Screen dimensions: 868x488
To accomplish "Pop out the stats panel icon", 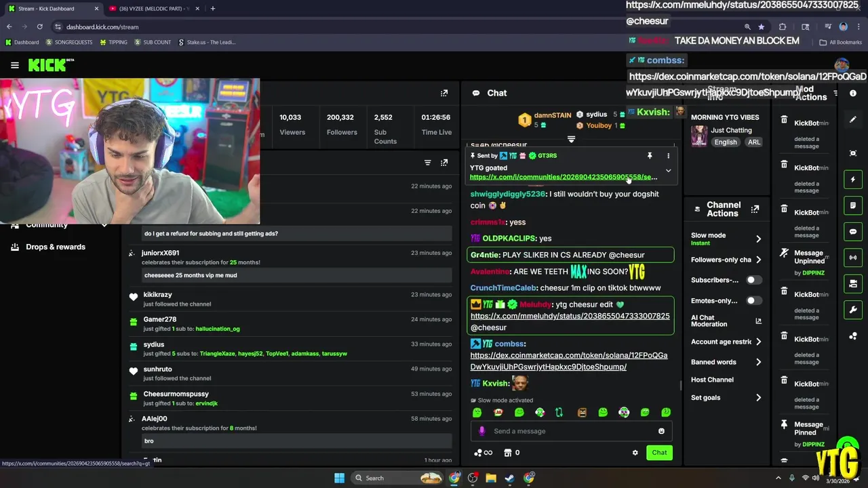I will [444, 93].
